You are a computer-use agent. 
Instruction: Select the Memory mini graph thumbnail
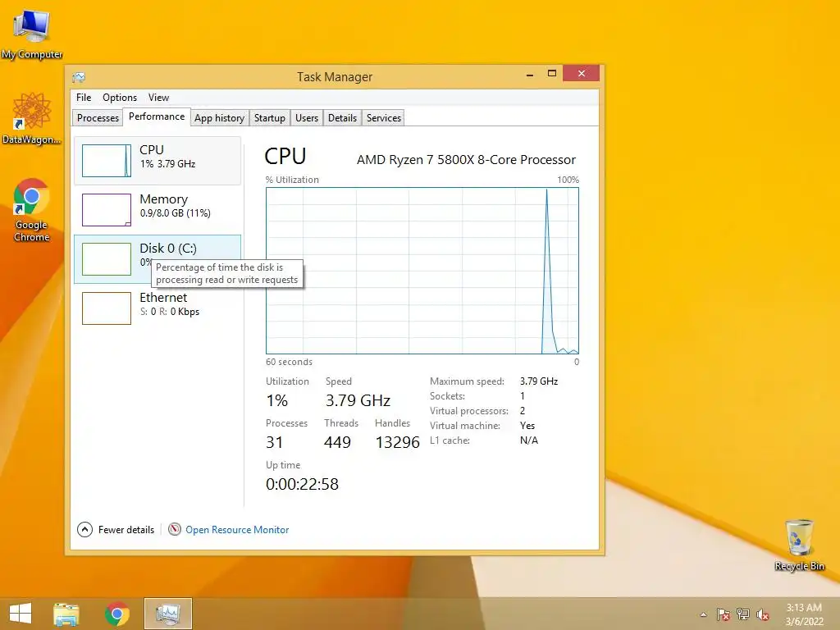coord(106,210)
